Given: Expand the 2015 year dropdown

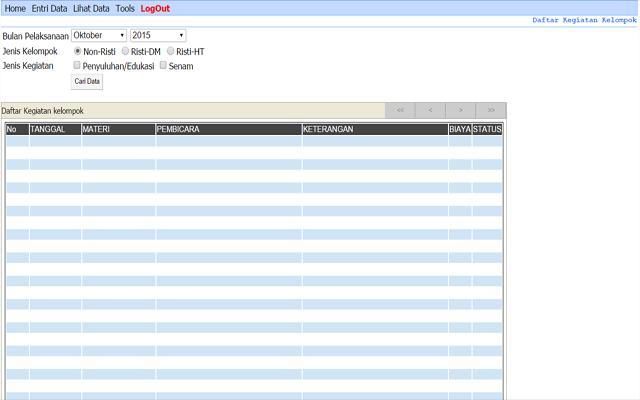Looking at the screenshot, I should pos(158,35).
